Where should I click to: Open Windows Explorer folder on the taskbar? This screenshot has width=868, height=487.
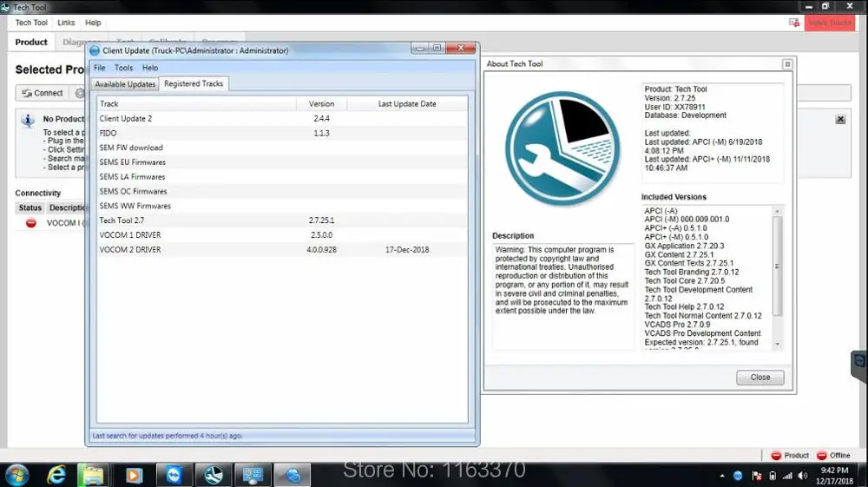[93, 475]
